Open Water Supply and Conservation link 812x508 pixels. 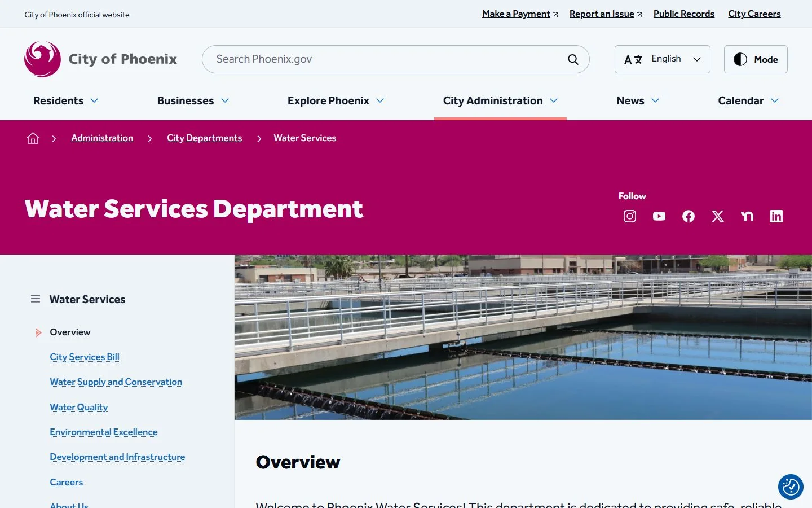pos(116,382)
